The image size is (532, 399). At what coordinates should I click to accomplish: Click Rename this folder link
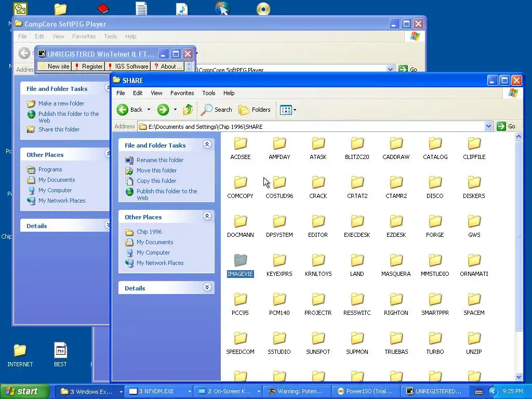160,160
